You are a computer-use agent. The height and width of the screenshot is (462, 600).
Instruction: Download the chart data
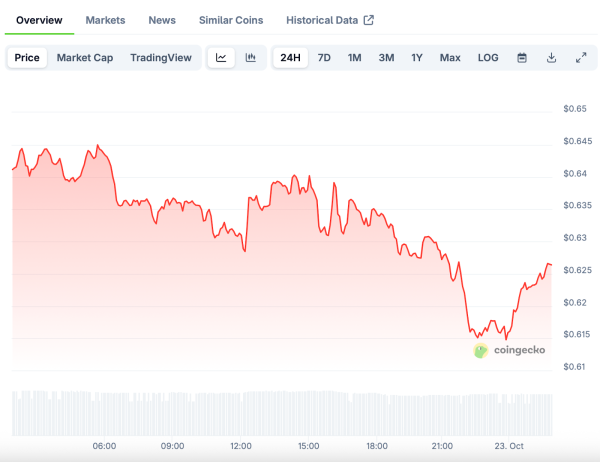pyautogui.click(x=551, y=58)
